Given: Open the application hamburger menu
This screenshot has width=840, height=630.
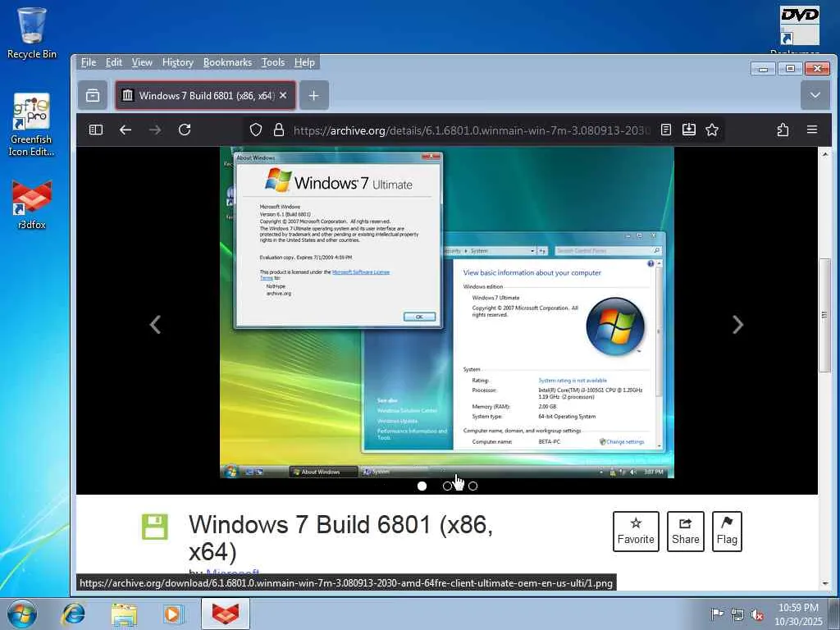Looking at the screenshot, I should coord(812,130).
